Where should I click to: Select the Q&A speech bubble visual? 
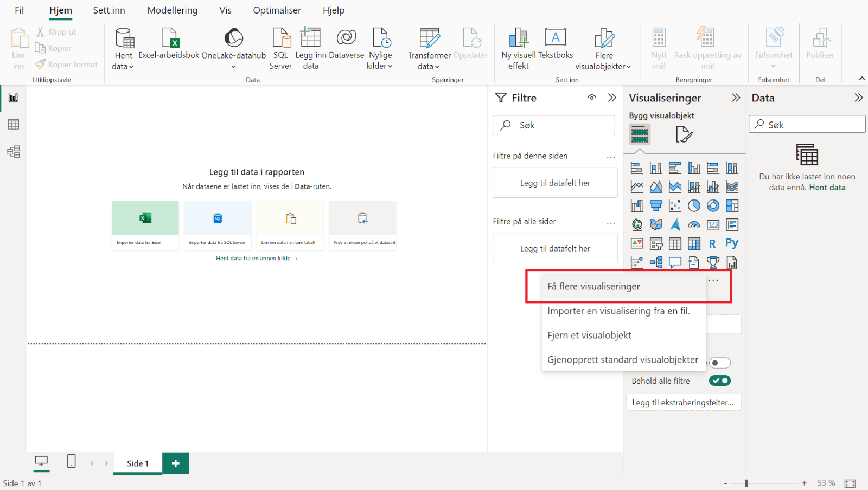click(675, 262)
